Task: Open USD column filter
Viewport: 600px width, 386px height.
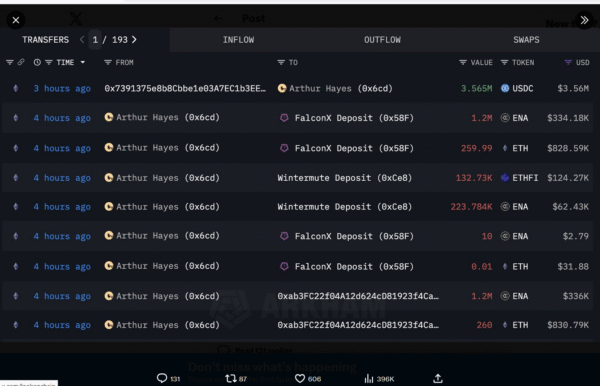Action: [x=568, y=62]
